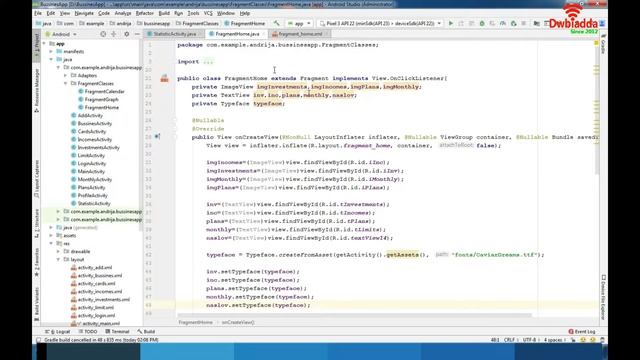Expand the drawable folder

(x=58, y=251)
